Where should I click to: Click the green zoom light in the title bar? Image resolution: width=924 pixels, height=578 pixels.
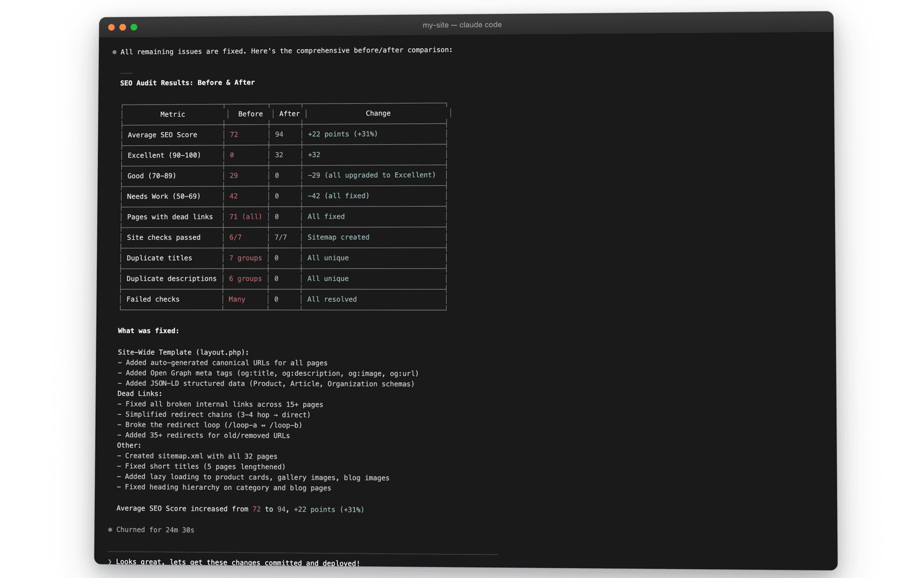coord(134,26)
